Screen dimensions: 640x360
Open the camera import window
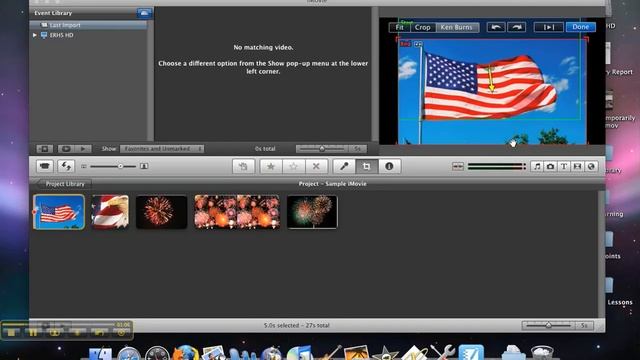[x=44, y=166]
